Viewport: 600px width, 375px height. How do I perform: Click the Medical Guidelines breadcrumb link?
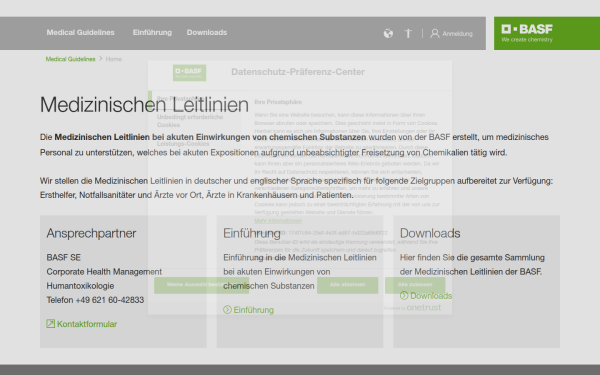tap(70, 59)
